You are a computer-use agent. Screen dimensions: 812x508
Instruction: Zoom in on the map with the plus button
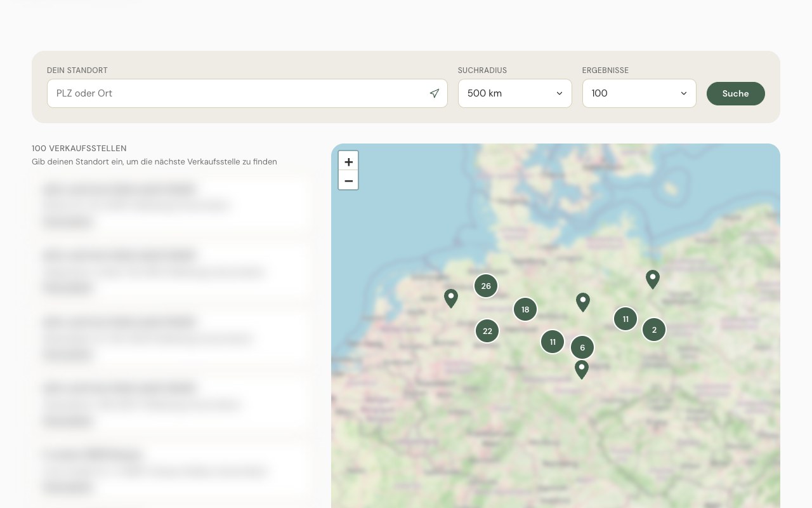pyautogui.click(x=348, y=161)
